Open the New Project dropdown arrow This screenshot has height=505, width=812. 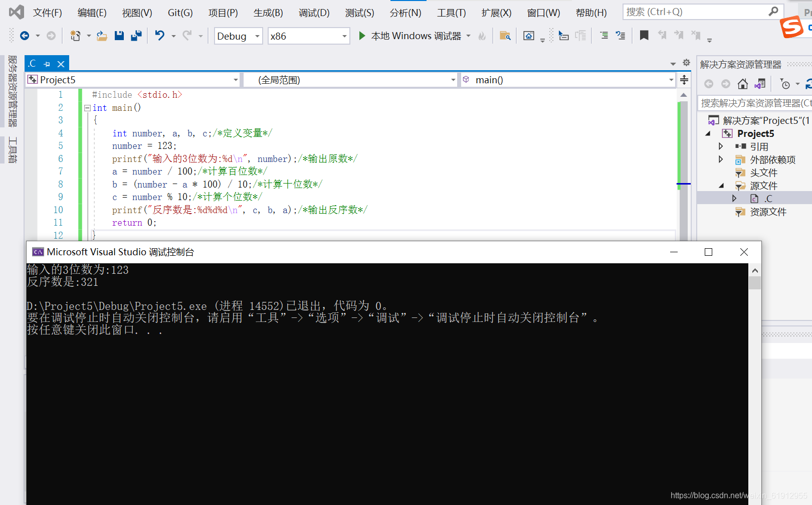89,36
